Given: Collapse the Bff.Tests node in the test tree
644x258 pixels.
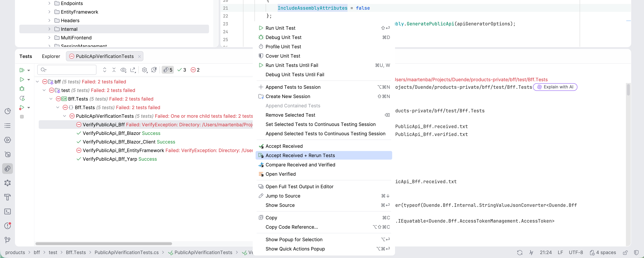Looking at the screenshot, I should tap(51, 99).
